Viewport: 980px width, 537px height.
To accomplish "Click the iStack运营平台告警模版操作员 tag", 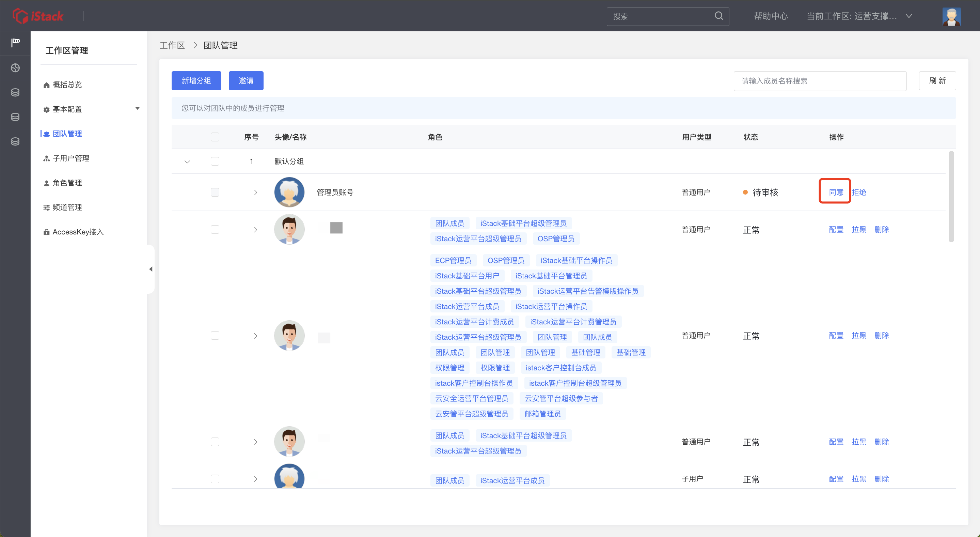I will pyautogui.click(x=588, y=292).
